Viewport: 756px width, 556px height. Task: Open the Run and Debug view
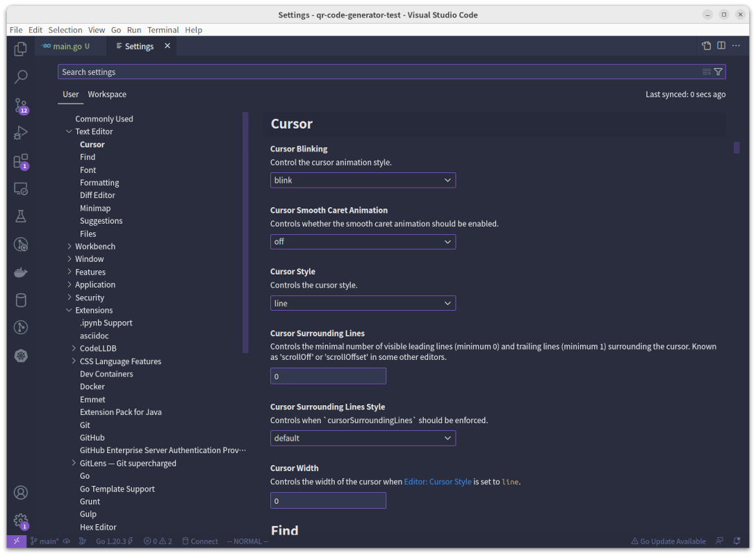coord(21,133)
